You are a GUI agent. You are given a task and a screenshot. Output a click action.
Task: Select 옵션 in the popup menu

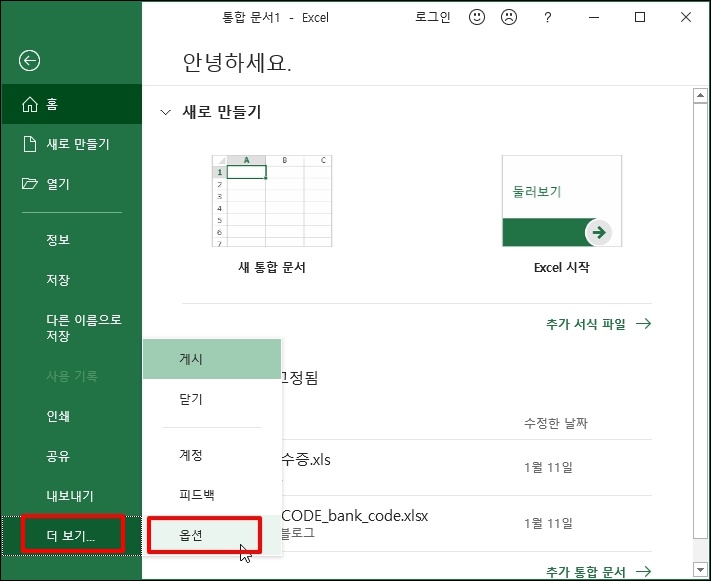(212, 535)
